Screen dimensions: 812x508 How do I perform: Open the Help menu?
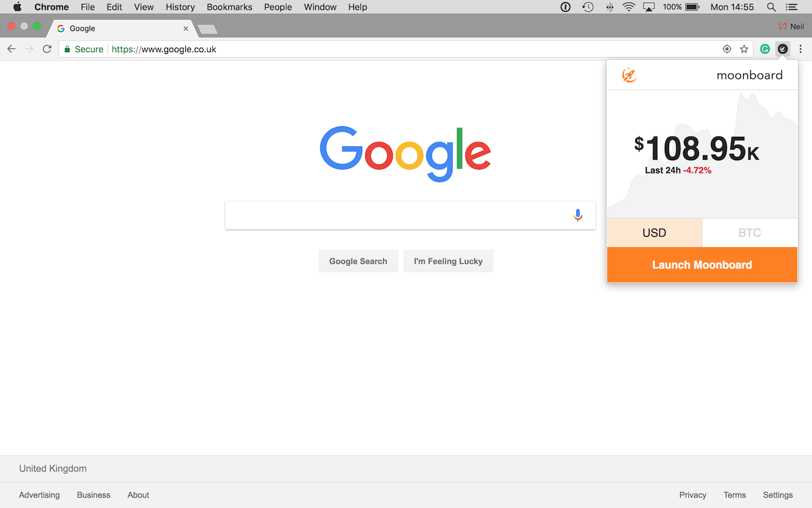point(358,7)
